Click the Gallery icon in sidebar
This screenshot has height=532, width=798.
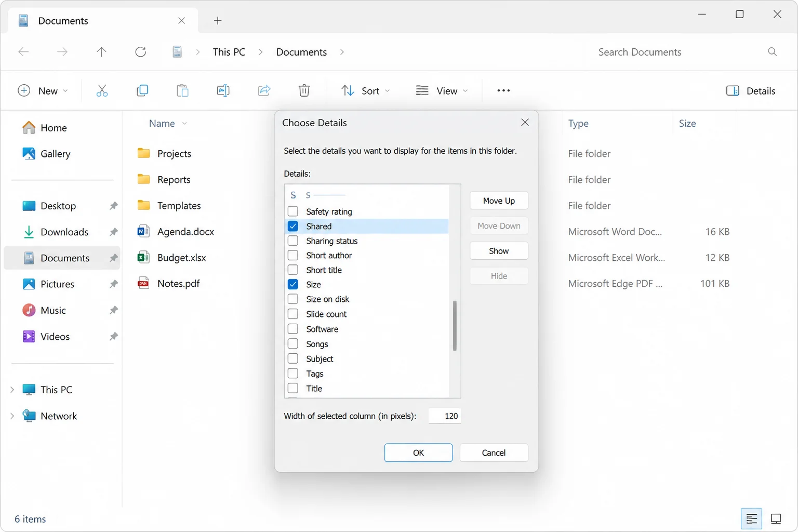pyautogui.click(x=29, y=153)
